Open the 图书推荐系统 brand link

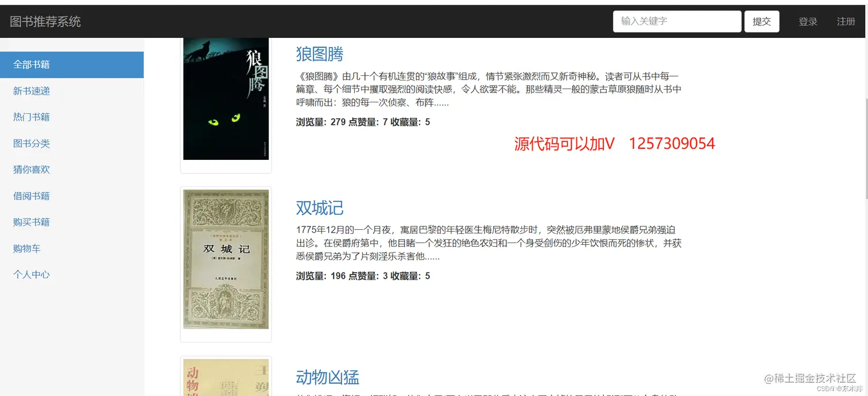[45, 22]
